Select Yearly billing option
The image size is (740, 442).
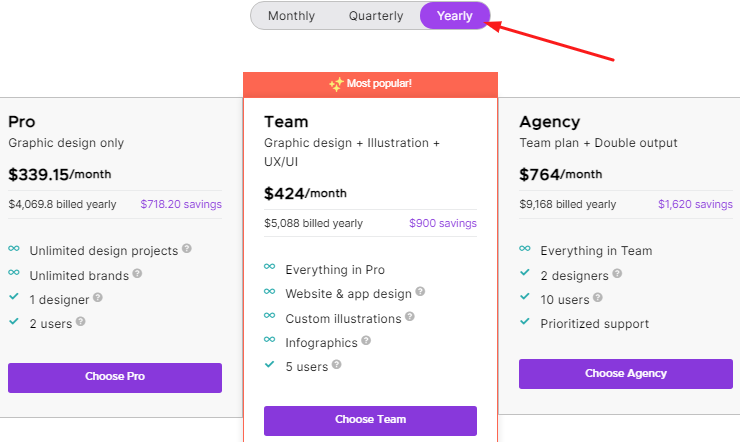tap(454, 16)
